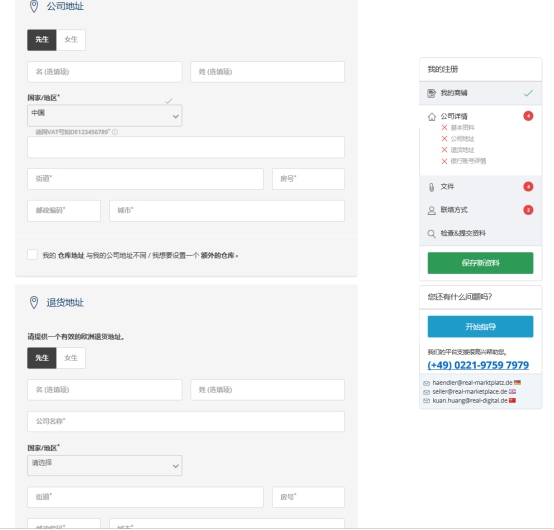Click the 联络方式 person icon
This screenshot has width=554, height=530.
point(431,211)
